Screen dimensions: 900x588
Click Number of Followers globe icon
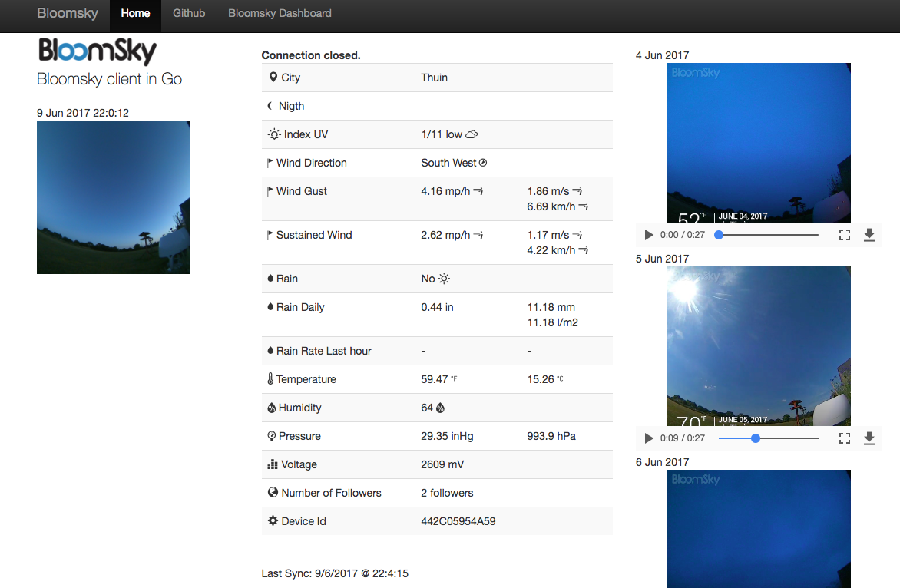point(273,492)
